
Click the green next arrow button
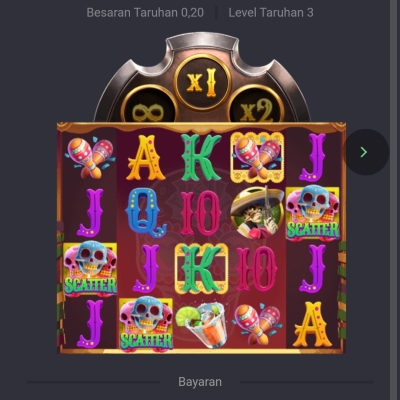366,152
